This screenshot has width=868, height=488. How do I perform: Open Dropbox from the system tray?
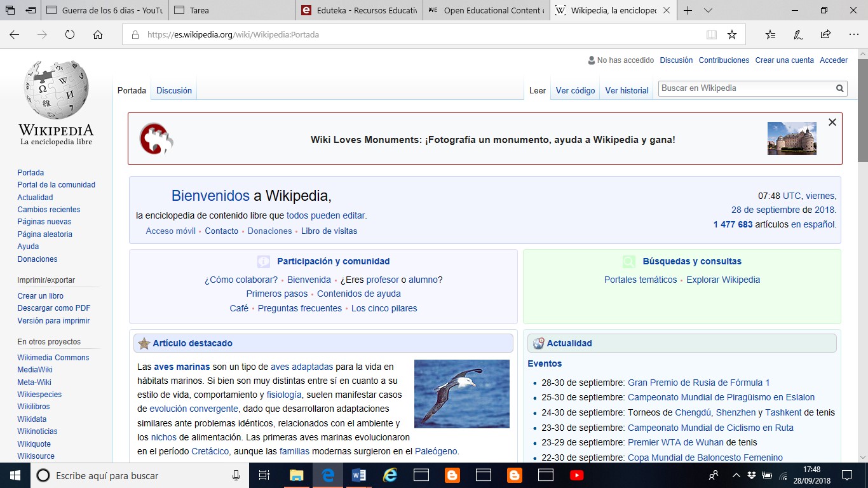point(751,475)
